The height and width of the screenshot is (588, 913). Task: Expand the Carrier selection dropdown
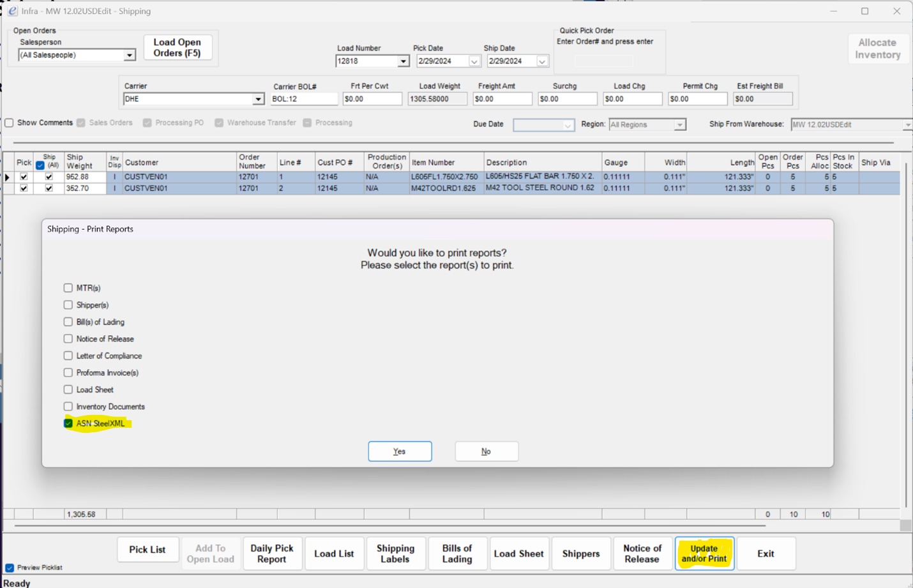(x=259, y=99)
